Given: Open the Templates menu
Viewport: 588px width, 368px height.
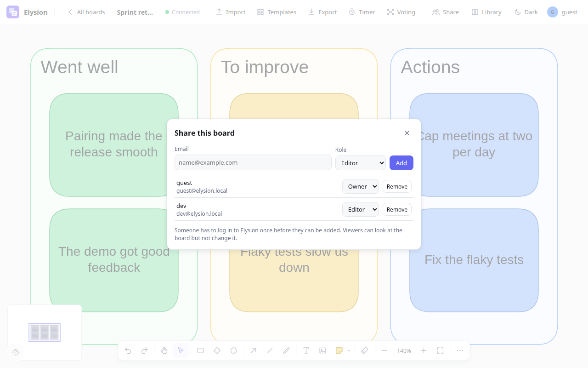Looking at the screenshot, I should point(277,12).
